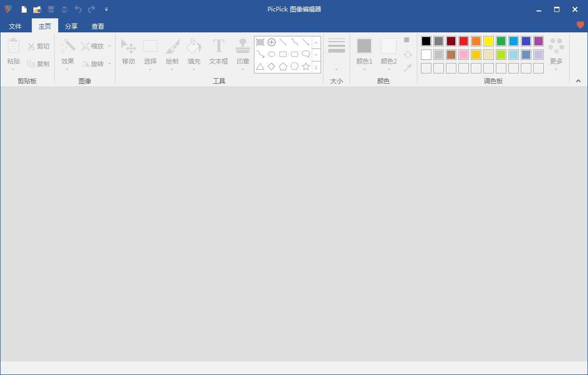Pick the eyedropper color picker tool

tap(408, 68)
